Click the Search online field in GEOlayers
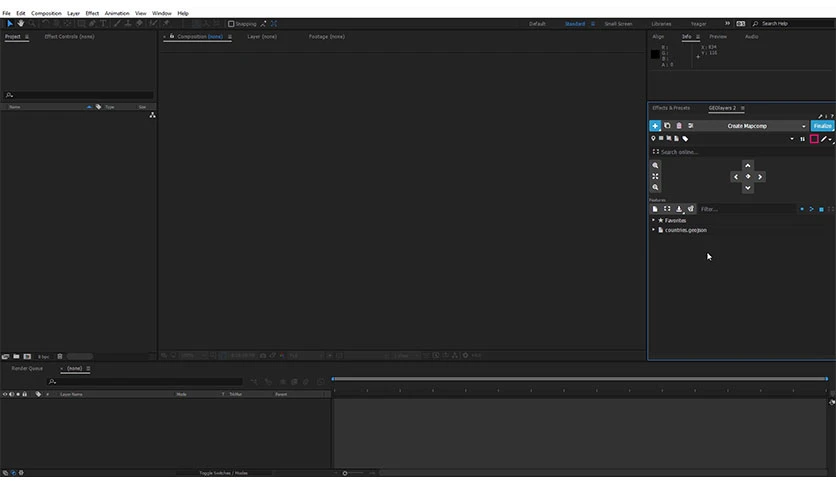 [x=741, y=152]
